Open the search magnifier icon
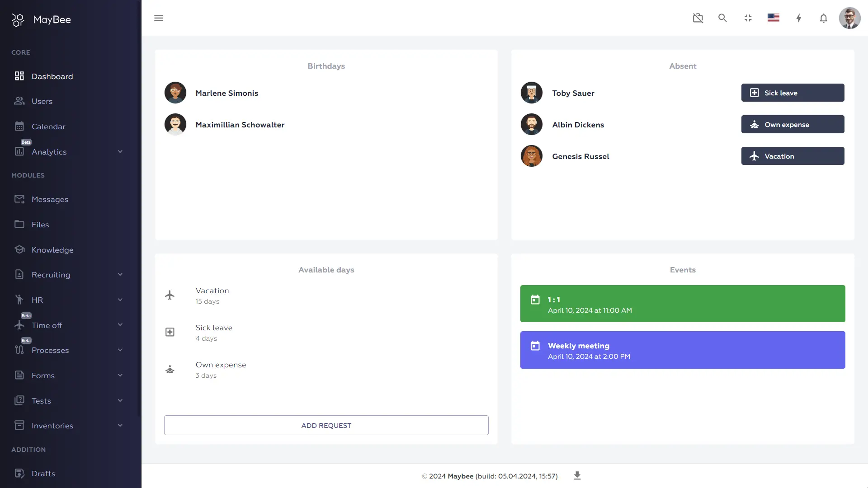 pos(722,18)
